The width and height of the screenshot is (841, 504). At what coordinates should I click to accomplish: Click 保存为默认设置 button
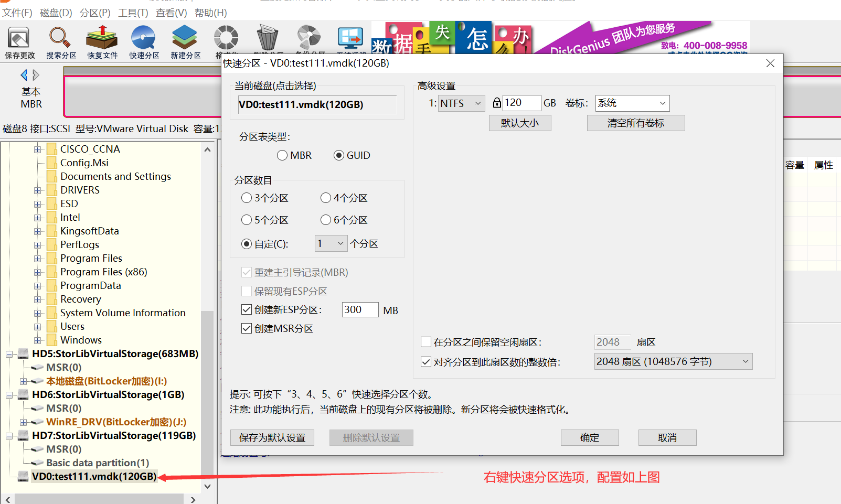point(272,437)
